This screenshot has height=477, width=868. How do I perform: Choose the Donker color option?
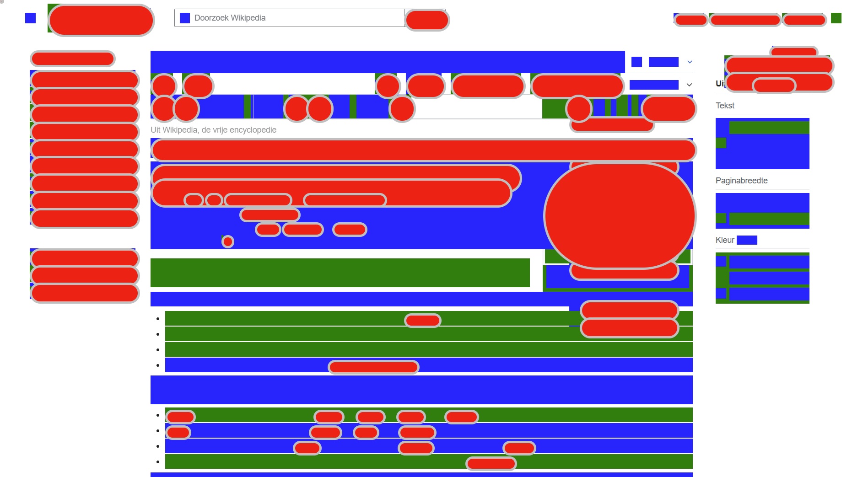click(x=721, y=294)
